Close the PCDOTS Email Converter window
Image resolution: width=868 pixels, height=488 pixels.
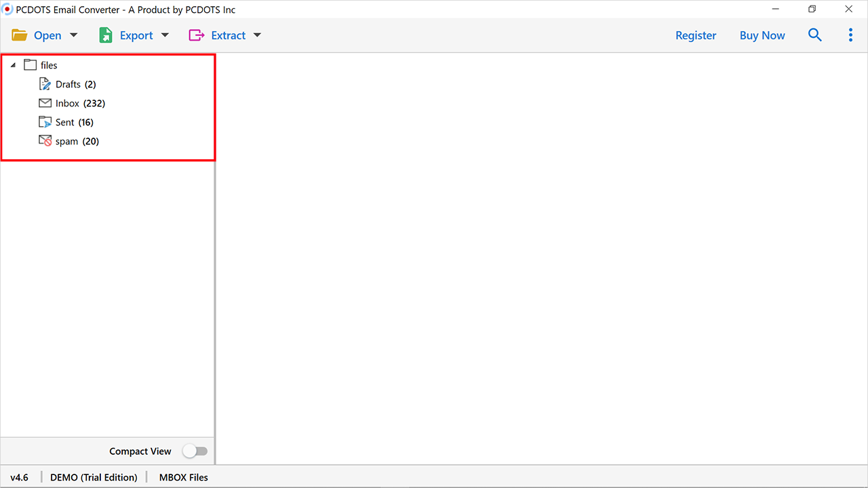pyautogui.click(x=849, y=9)
